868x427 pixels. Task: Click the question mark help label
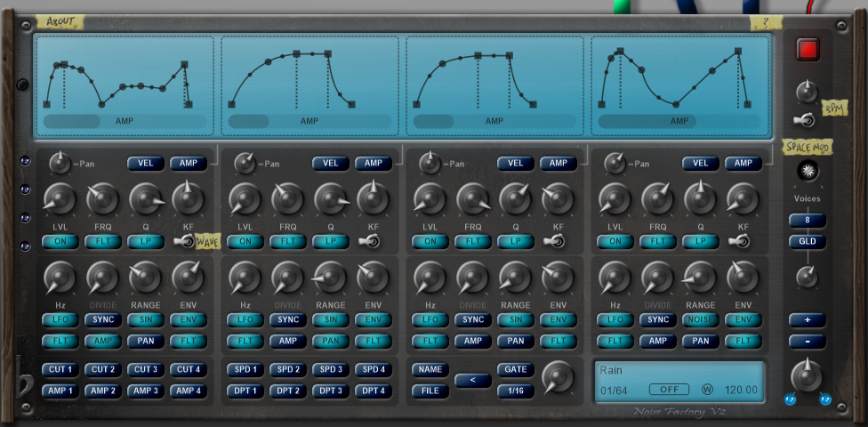coord(763,23)
